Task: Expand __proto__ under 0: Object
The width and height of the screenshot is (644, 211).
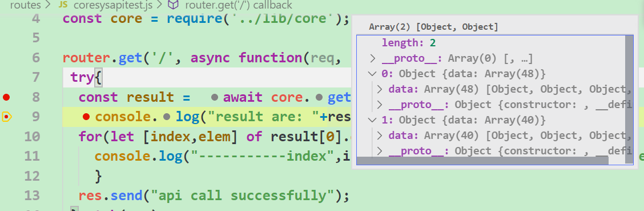Action: [x=380, y=105]
